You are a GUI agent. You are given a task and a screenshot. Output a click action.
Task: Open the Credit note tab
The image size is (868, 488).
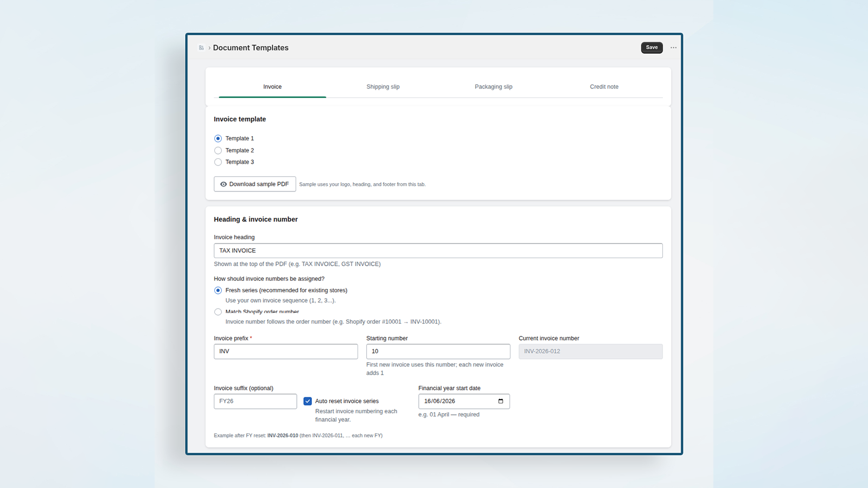point(604,87)
